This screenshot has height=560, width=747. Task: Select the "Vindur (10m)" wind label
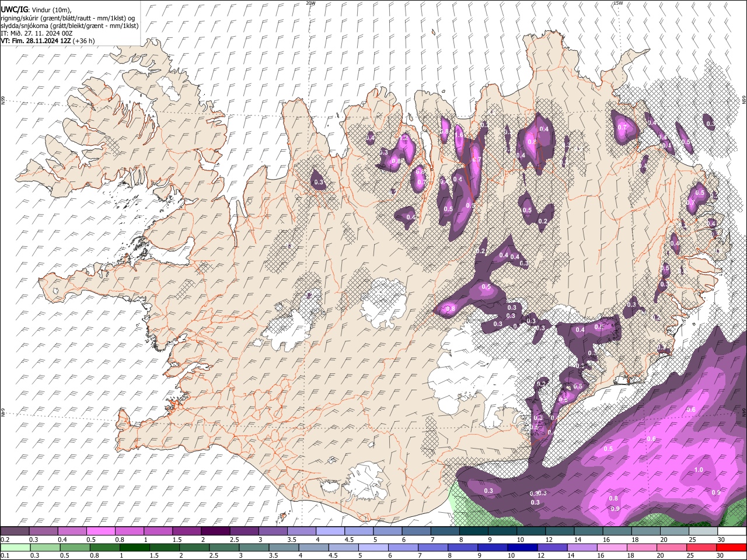pos(51,10)
